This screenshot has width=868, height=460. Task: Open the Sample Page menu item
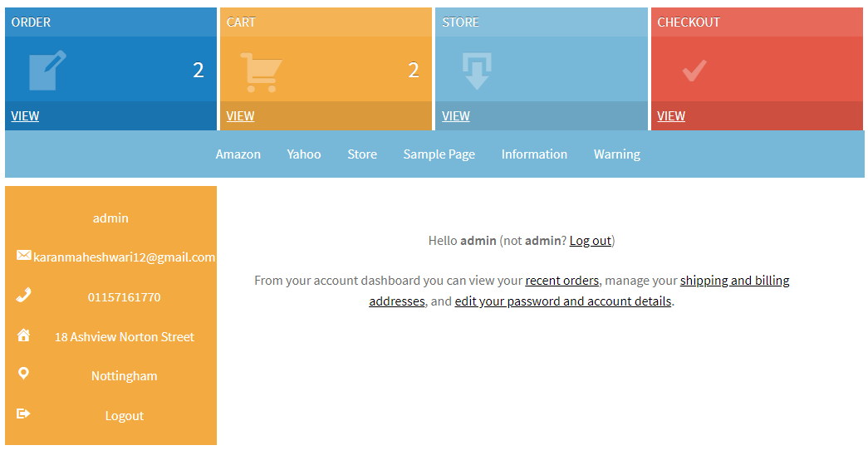[x=439, y=154]
